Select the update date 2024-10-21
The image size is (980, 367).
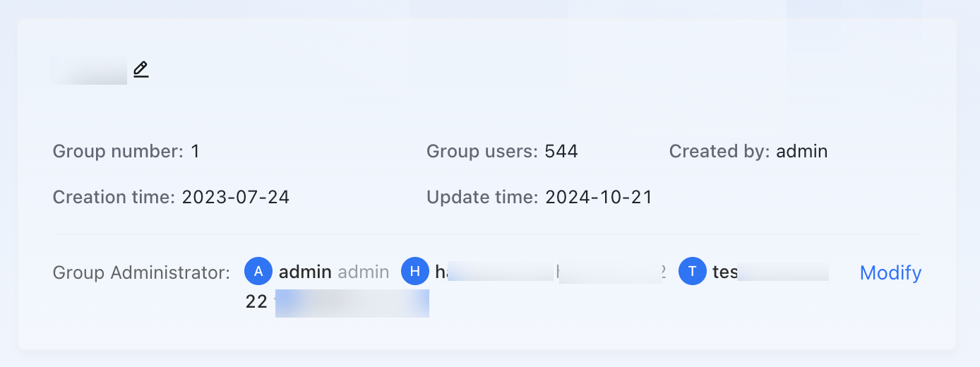point(599,197)
